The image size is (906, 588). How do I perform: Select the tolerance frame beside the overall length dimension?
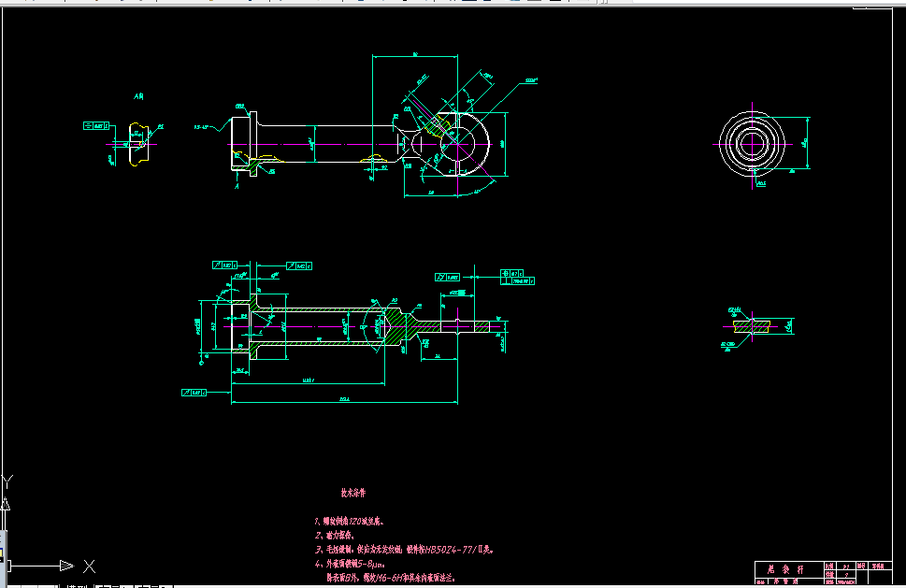pyautogui.click(x=194, y=393)
